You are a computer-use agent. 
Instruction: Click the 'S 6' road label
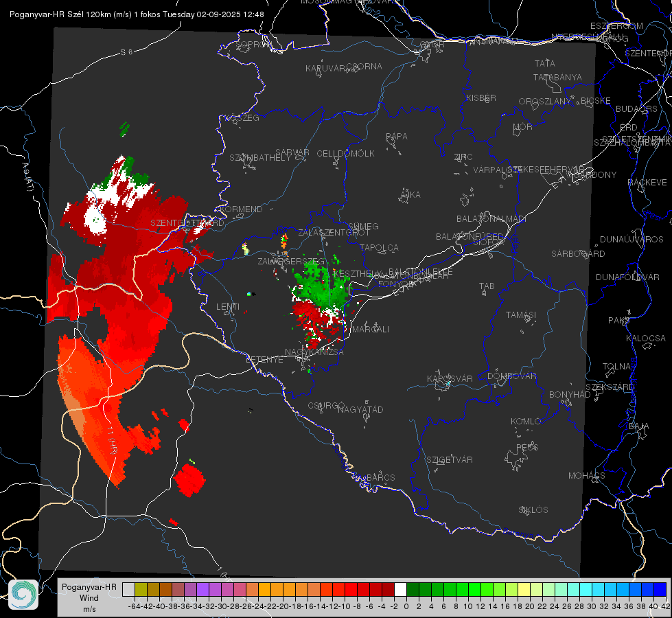tap(126, 52)
